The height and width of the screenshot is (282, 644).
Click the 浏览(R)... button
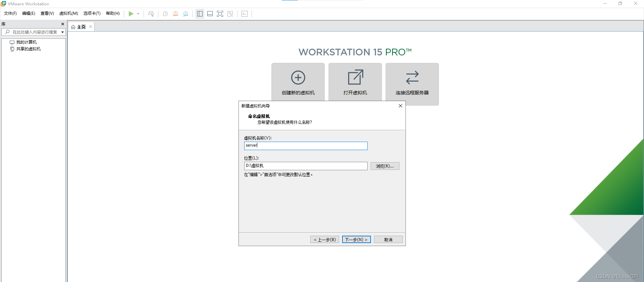[385, 166]
